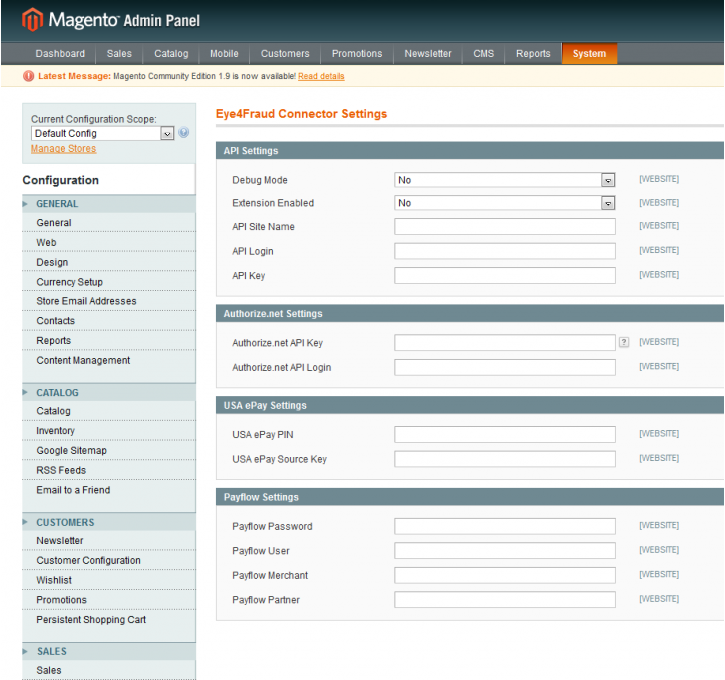
Task: Open the Debug Mode dropdown
Action: [504, 180]
